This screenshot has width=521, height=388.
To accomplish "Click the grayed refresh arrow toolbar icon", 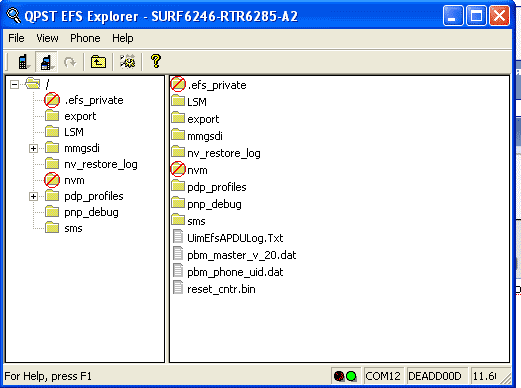I will pyautogui.click(x=70, y=62).
